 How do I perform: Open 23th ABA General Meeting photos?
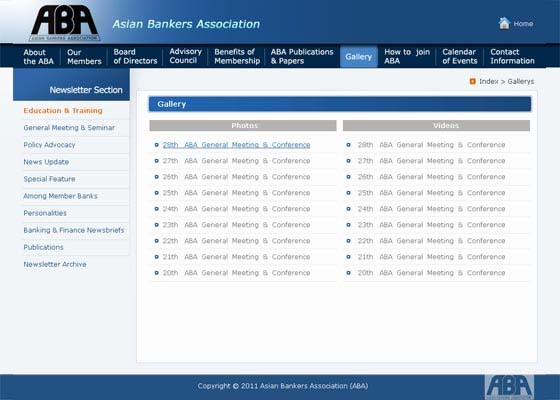click(x=236, y=225)
